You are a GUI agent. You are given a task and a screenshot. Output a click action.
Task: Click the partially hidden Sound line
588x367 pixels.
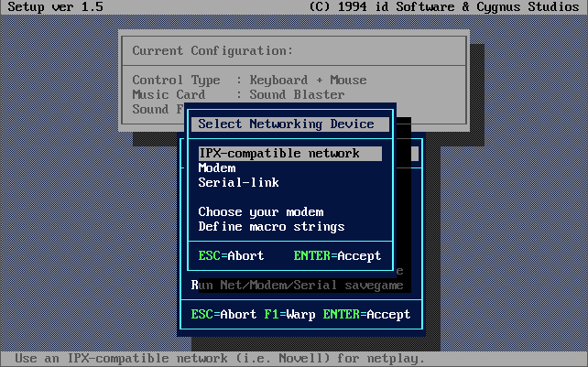pyautogui.click(x=158, y=110)
